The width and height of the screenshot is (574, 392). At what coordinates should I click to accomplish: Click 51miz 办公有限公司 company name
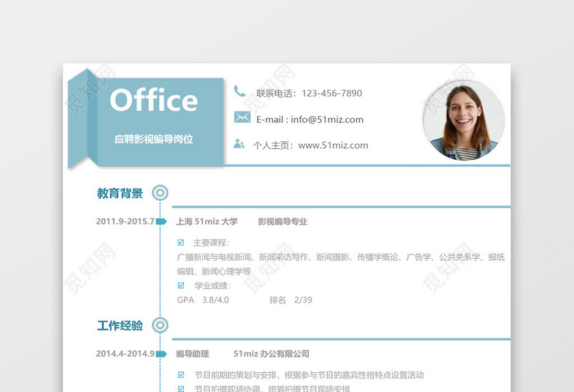[271, 354]
